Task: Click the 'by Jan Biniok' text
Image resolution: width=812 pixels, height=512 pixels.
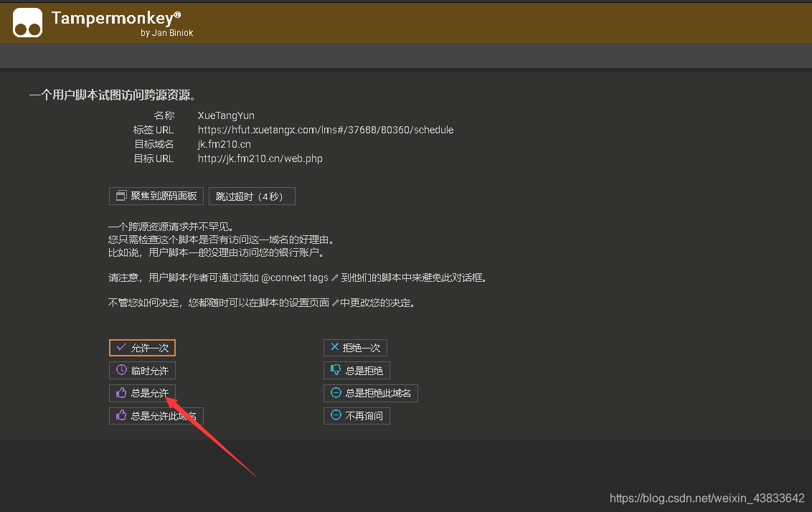Action: coord(166,32)
